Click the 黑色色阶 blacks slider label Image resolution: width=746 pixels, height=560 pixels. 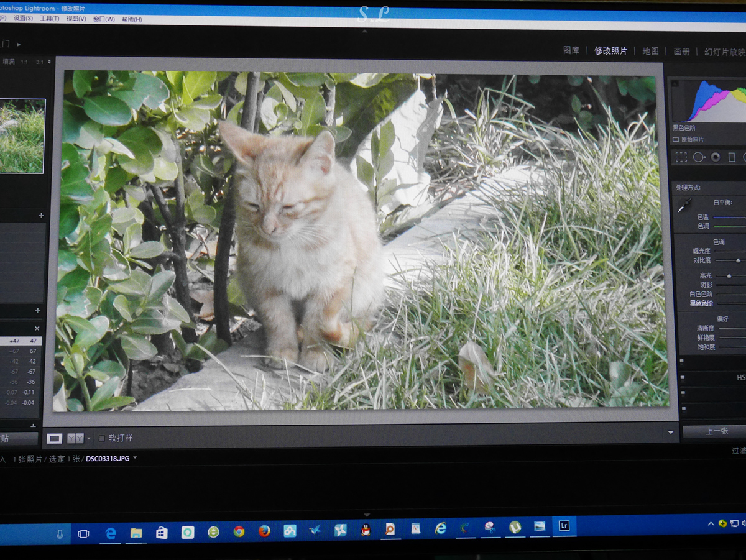pos(701,303)
